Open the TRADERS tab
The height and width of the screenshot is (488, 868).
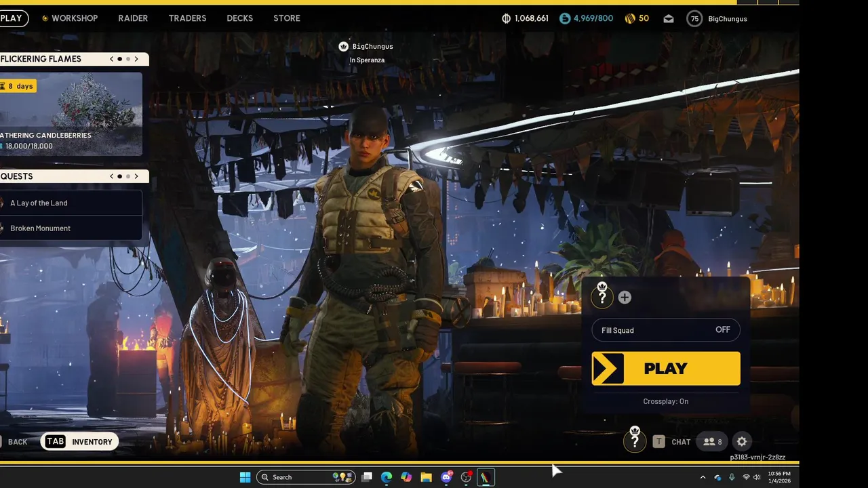(187, 18)
